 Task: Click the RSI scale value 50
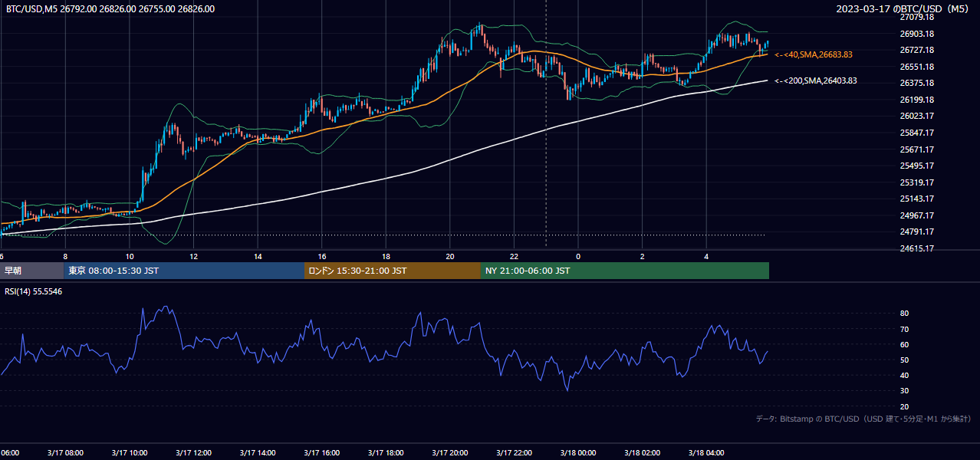(904, 360)
